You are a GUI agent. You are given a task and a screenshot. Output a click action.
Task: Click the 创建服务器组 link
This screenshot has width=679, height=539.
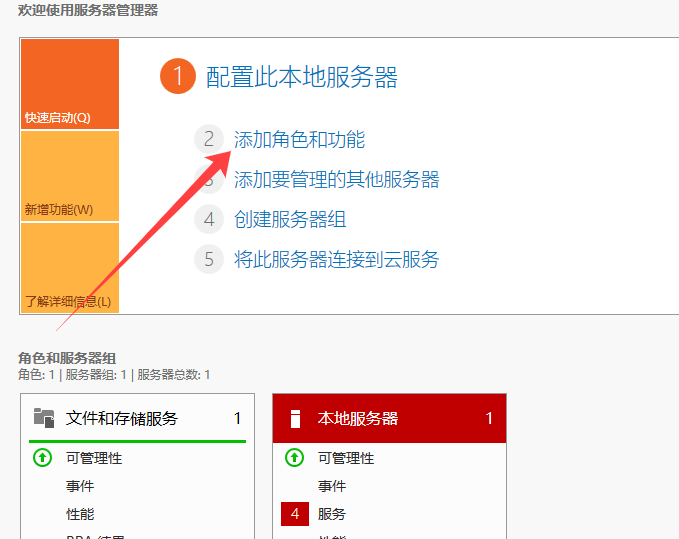[x=289, y=220]
